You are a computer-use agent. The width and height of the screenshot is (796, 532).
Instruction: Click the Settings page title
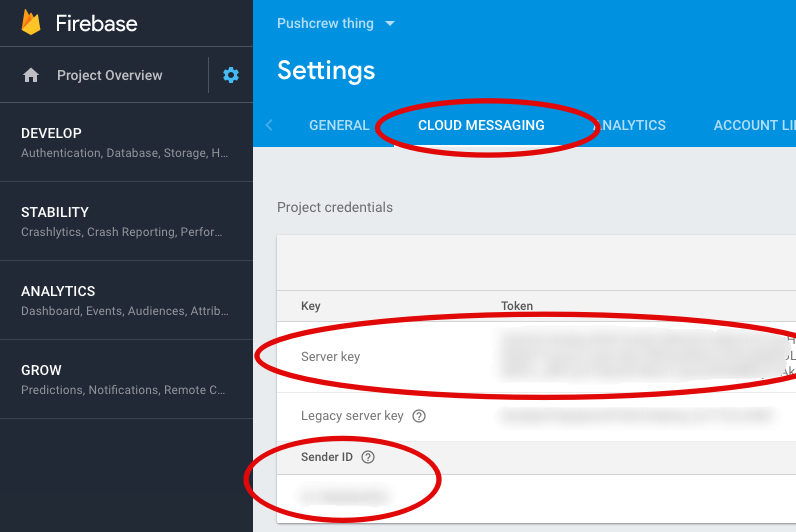pos(326,71)
